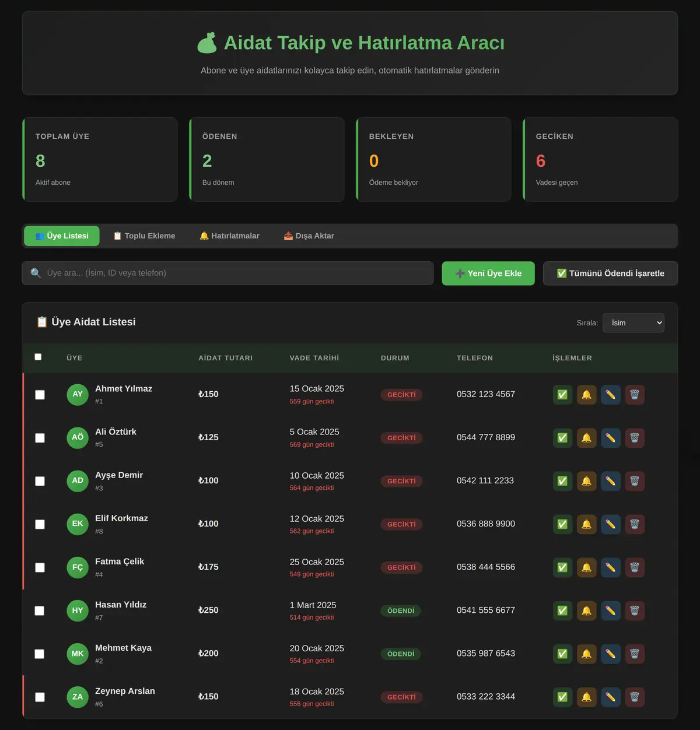This screenshot has width=700, height=730.
Task: Click the MK avatar for Mehmet Kaya
Action: [x=78, y=654]
